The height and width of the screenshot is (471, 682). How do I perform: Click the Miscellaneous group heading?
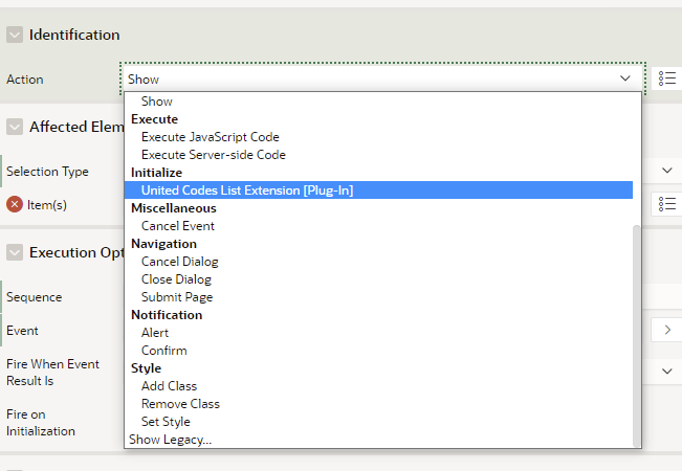[x=174, y=208]
